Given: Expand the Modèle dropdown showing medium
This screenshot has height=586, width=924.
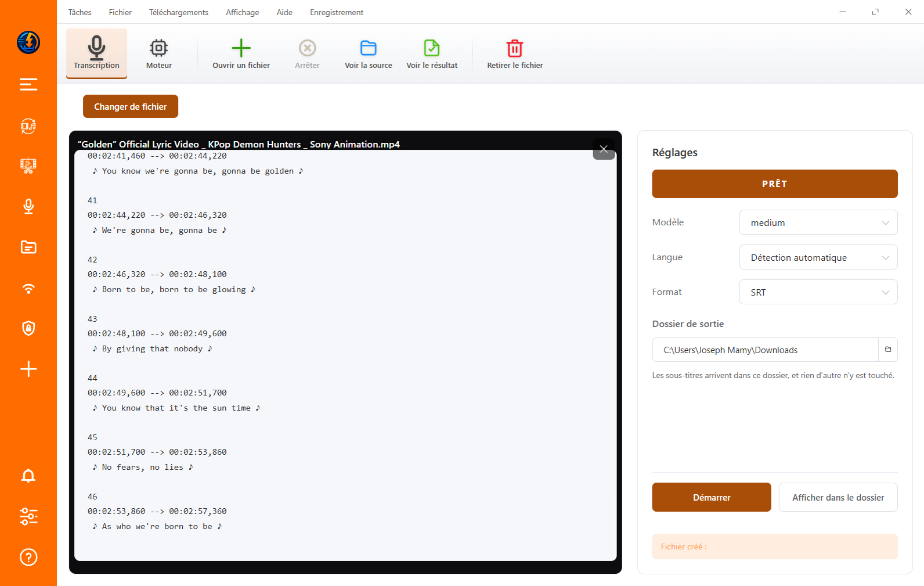Looking at the screenshot, I should (x=818, y=222).
